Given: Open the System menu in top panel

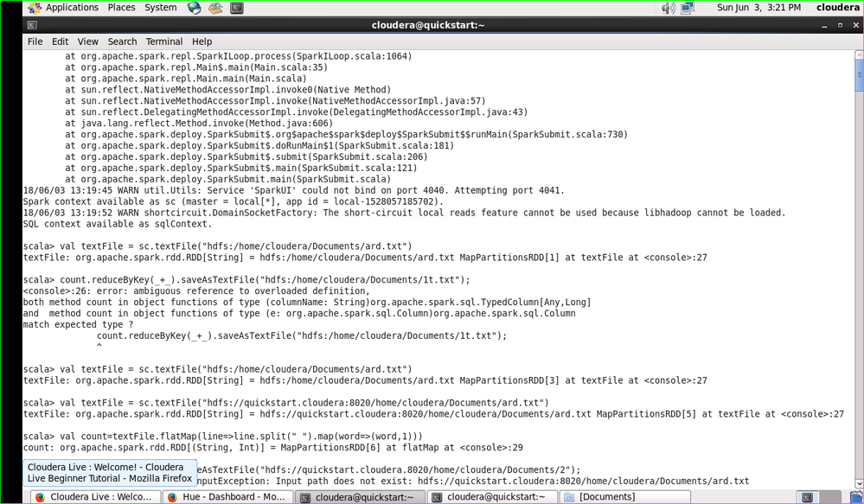Looking at the screenshot, I should 160,8.
